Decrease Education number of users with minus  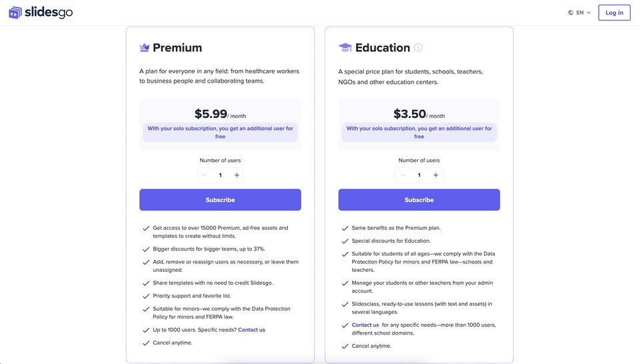coord(403,175)
